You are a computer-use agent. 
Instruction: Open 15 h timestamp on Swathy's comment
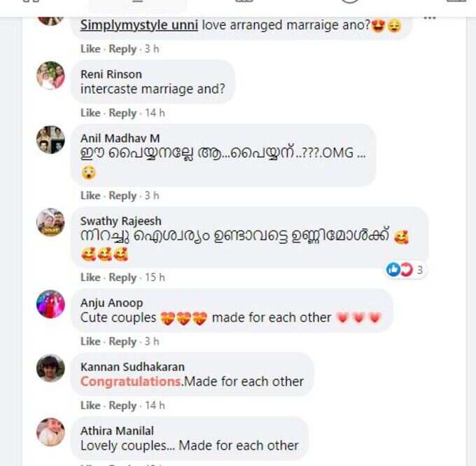pos(155,277)
